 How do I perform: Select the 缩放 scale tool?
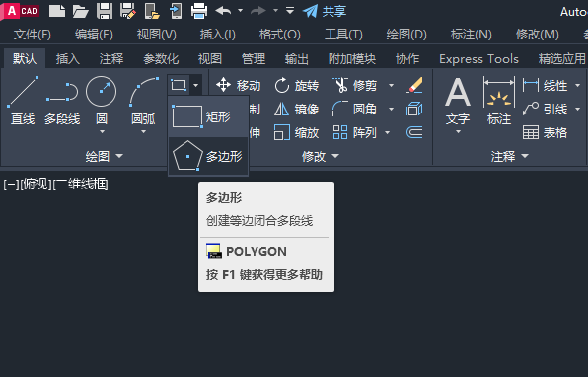296,132
